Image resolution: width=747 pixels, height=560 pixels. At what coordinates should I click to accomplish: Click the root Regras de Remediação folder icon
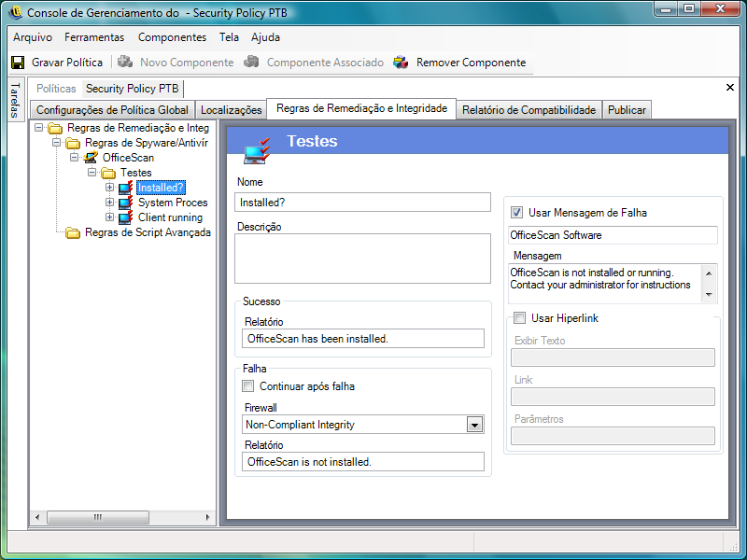pyautogui.click(x=55, y=128)
